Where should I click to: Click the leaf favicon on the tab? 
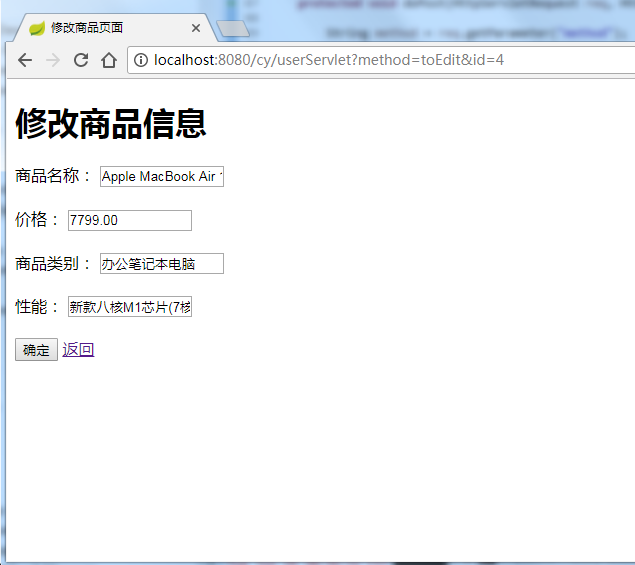tap(37, 28)
